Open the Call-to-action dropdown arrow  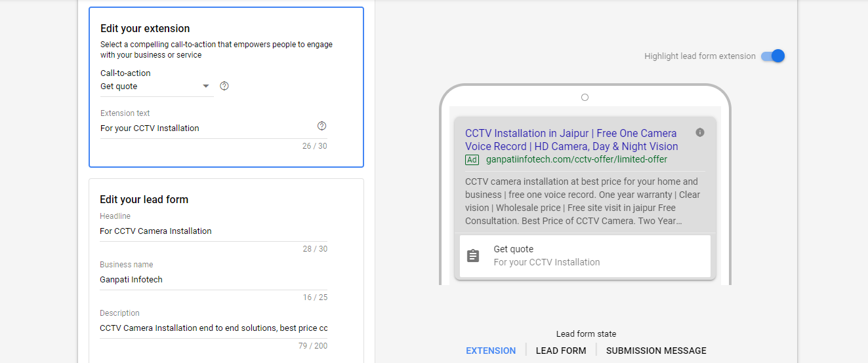[206, 86]
